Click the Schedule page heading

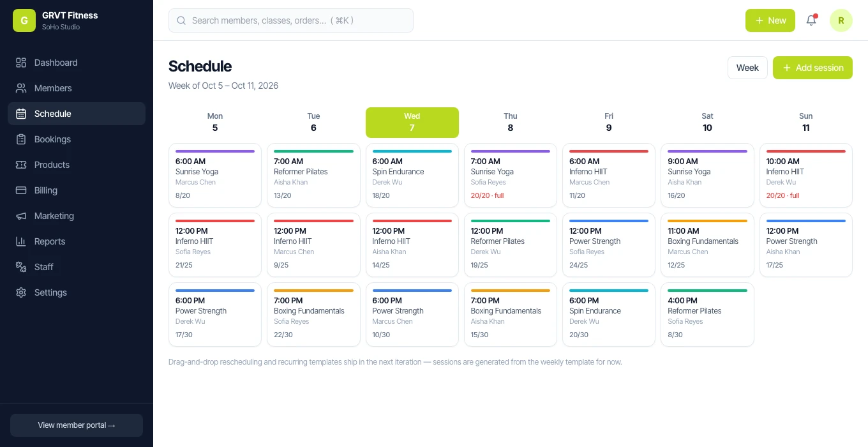click(200, 66)
